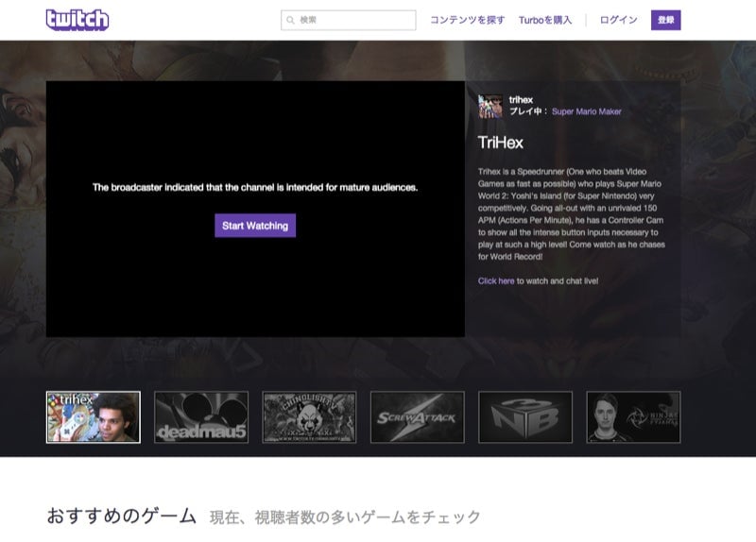756x542 pixels.
Task: Click the search magnifier icon
Action: (x=289, y=20)
